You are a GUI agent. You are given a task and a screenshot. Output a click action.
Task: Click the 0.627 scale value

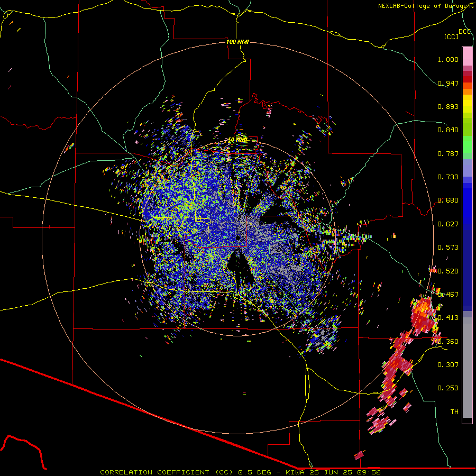click(448, 224)
